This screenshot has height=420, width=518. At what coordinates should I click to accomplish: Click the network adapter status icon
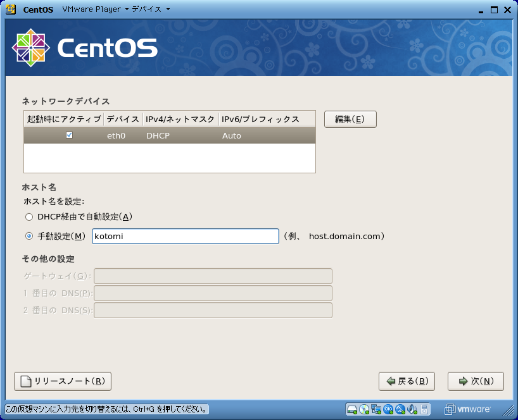(x=376, y=409)
